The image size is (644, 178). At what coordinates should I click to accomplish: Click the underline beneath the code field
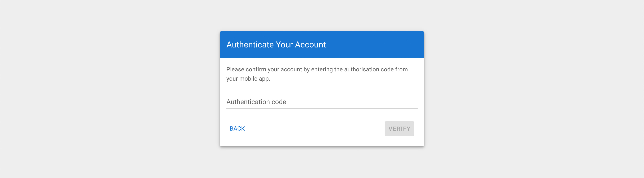point(322,109)
